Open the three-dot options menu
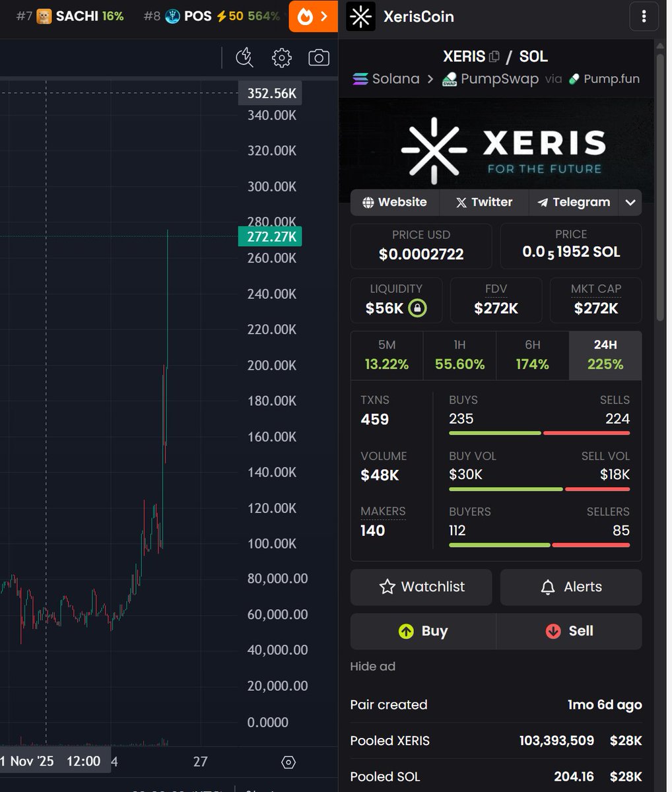 pyautogui.click(x=644, y=16)
